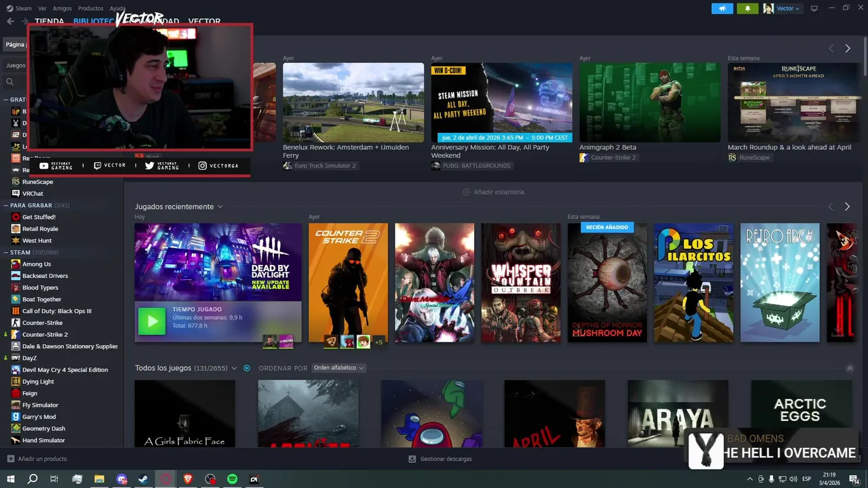
Task: Open Gestionar descargas
Action: tap(440, 459)
